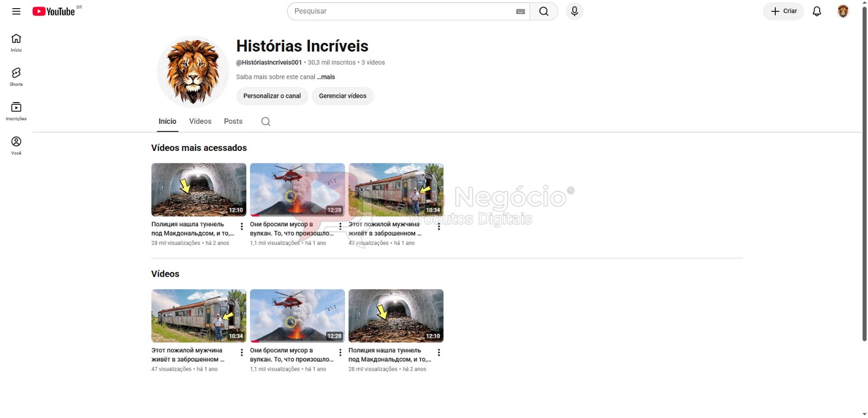Viewport: 868px width, 418px height.
Task: Click the Они бросили мусор title in Vídeos mais acessados
Action: 292,229
